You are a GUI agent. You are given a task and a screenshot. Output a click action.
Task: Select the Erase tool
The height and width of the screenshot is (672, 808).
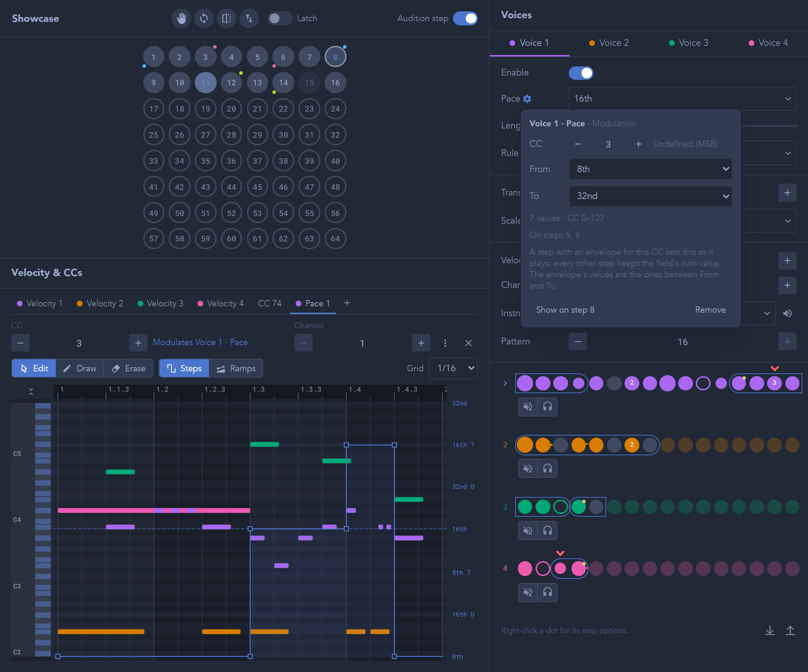click(x=128, y=368)
